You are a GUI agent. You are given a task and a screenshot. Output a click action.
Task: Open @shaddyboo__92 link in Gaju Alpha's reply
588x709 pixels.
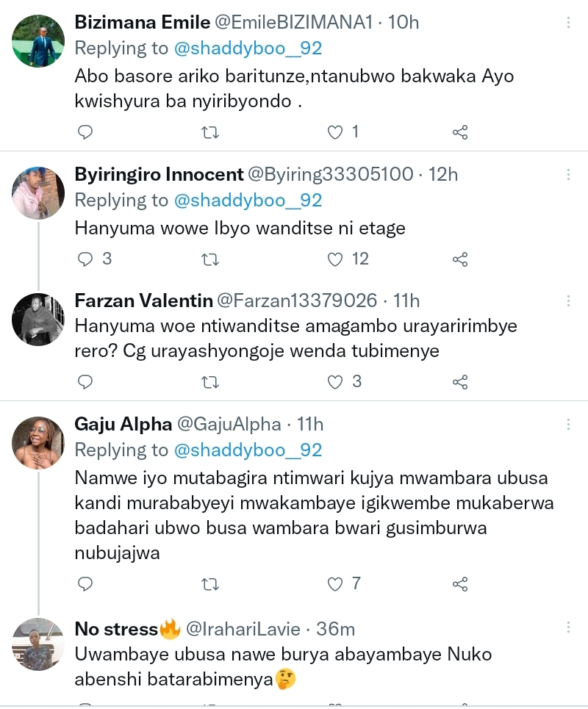pos(248,450)
